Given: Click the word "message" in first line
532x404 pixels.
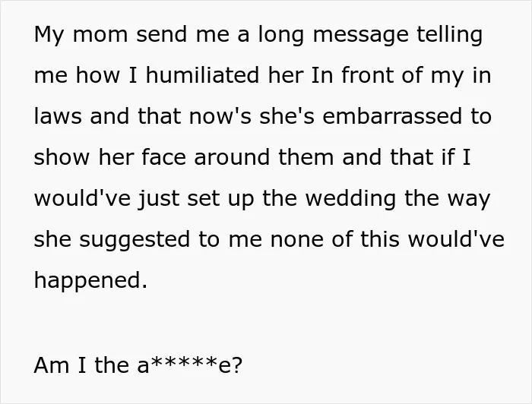Looking at the screenshot, I should [361, 35].
